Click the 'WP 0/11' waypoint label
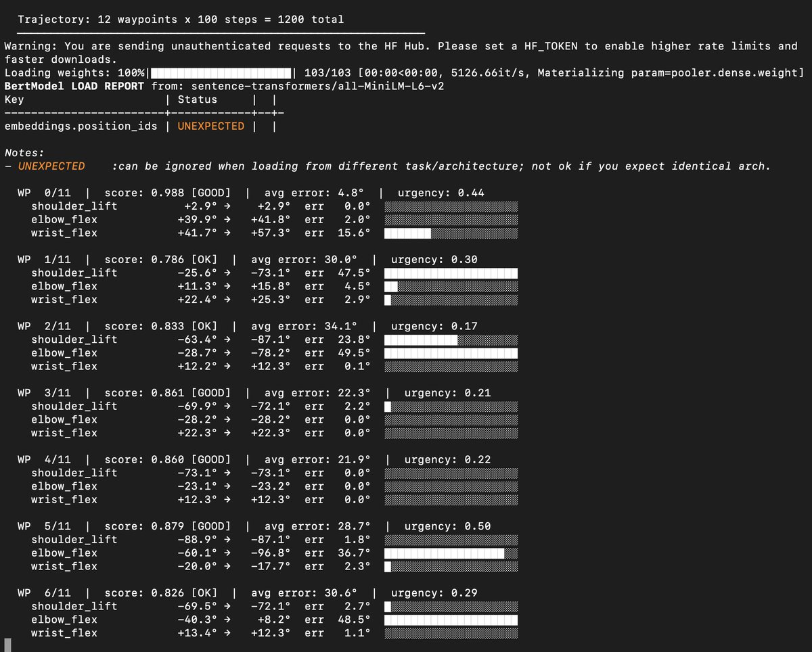 (44, 193)
